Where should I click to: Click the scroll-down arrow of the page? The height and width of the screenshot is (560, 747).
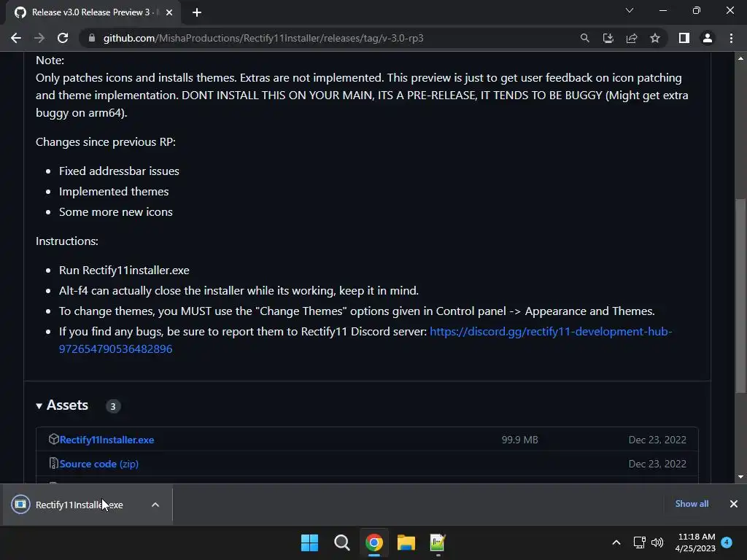click(x=740, y=477)
